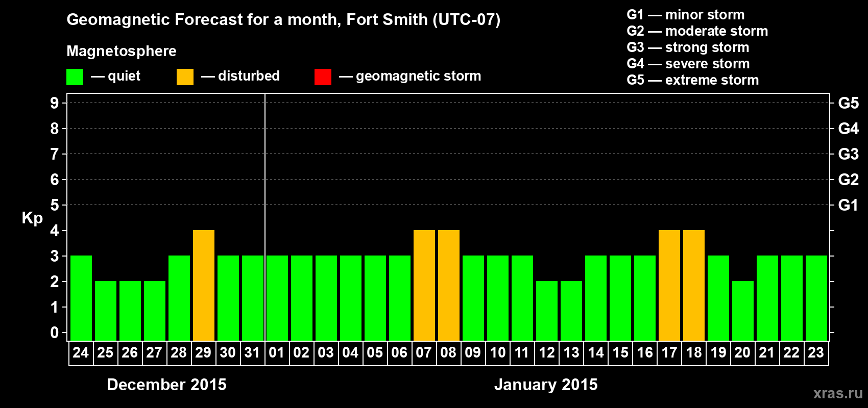Click the green bar for December 24
Viewport: 868px width, 408px height.
(x=81, y=298)
